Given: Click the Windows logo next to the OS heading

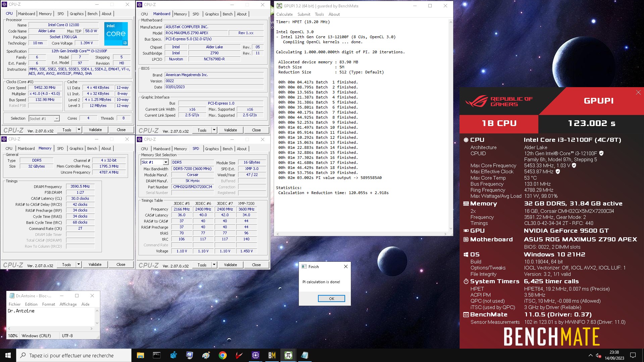Looking at the screenshot, I should pos(466,255).
